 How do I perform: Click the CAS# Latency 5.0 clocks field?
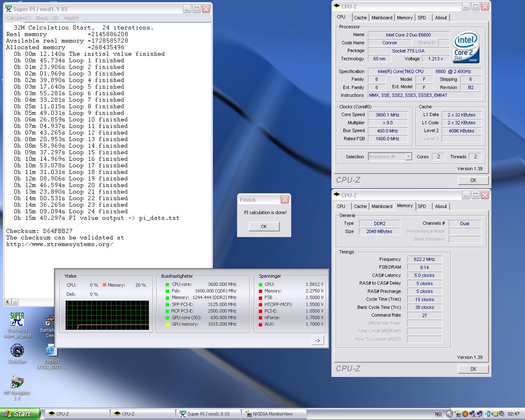click(425, 275)
